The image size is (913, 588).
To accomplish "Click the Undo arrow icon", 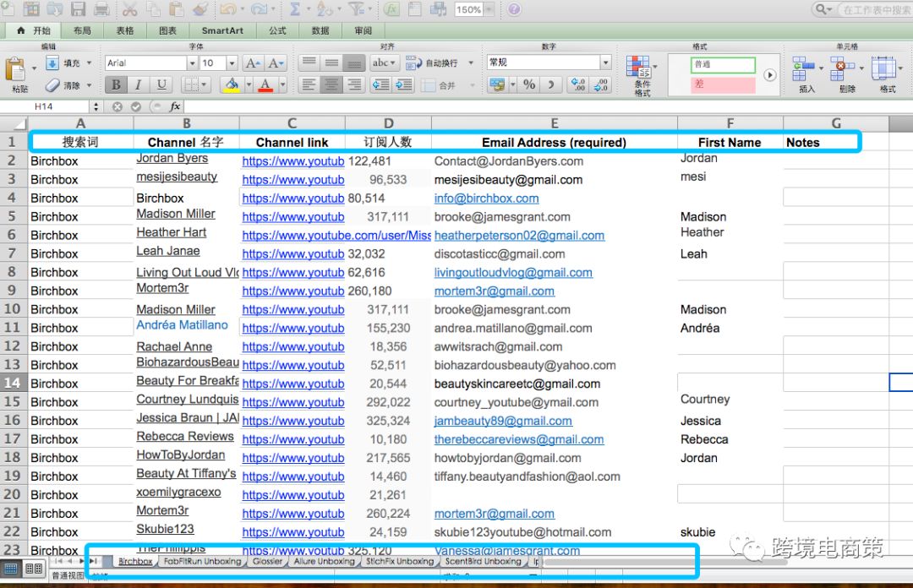I will tap(227, 9).
